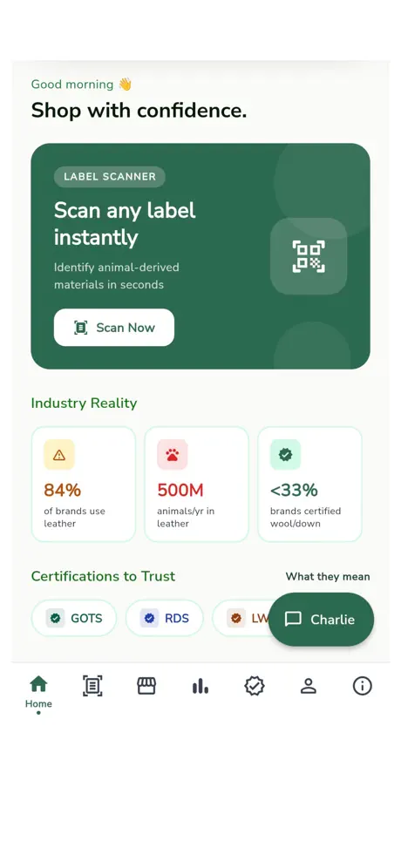Tap the QR code scanner icon

tap(309, 256)
